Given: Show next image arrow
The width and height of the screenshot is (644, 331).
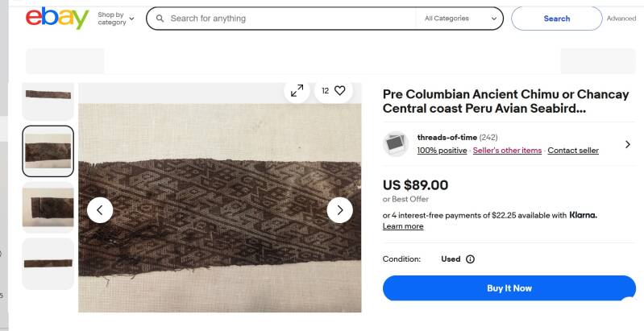Looking at the screenshot, I should pyautogui.click(x=339, y=210).
